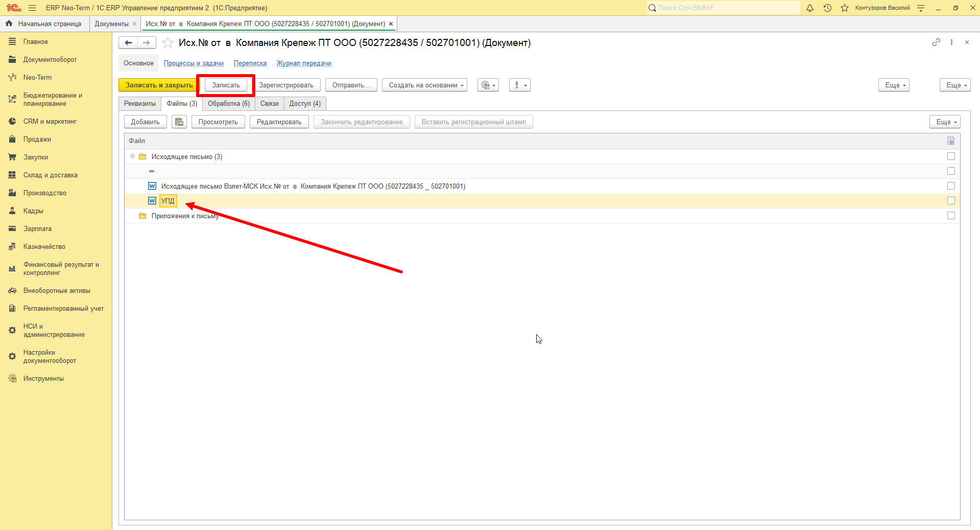Open the notifications bell icon

tap(810, 8)
